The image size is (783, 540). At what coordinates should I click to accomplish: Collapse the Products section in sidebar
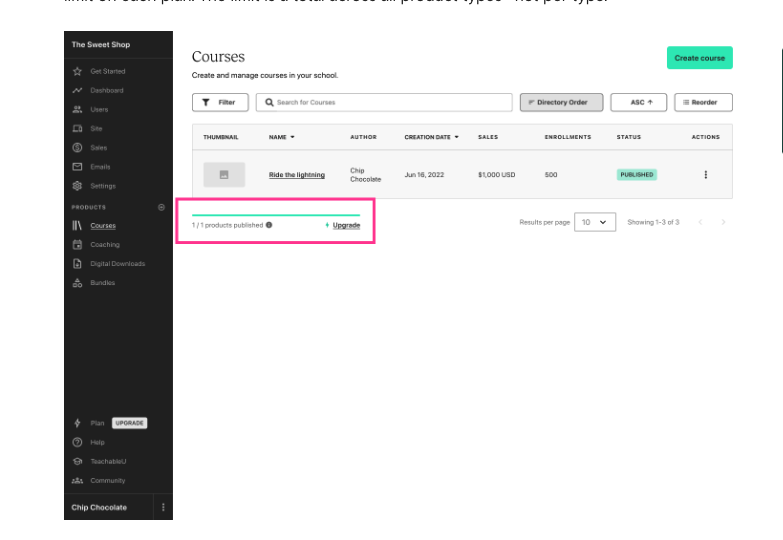[x=161, y=207]
